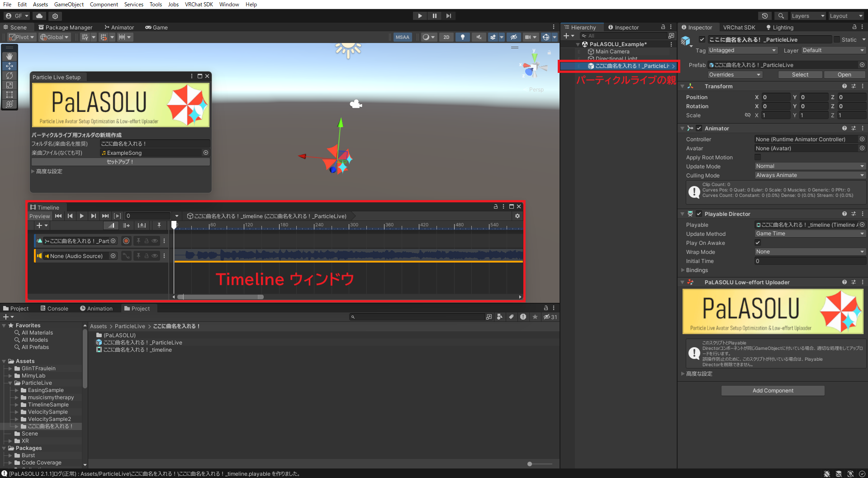Image resolution: width=868 pixels, height=478 pixels.
Task: Select the Move tool in the scene toolbar
Action: click(x=9, y=66)
